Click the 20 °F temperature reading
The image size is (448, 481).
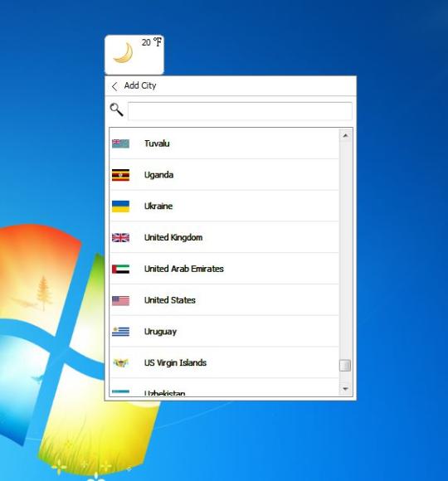click(x=152, y=42)
